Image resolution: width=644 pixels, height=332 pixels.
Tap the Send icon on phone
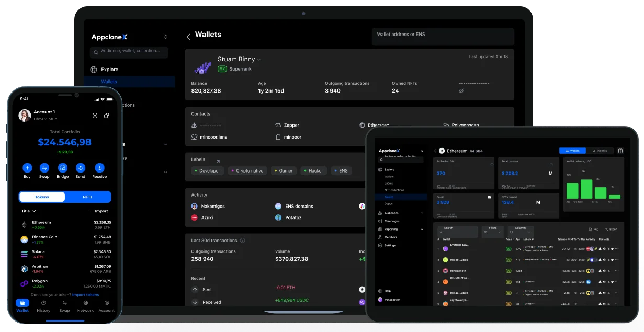pos(81,168)
